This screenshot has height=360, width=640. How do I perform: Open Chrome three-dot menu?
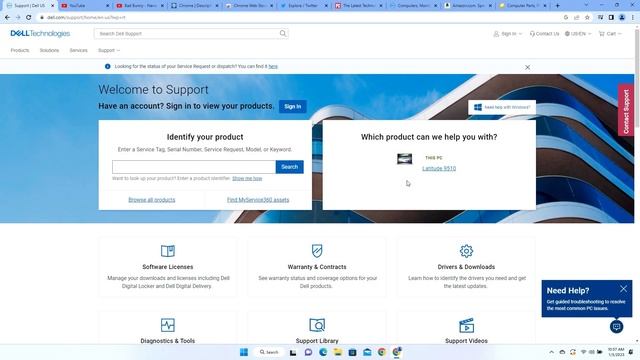coord(633,18)
